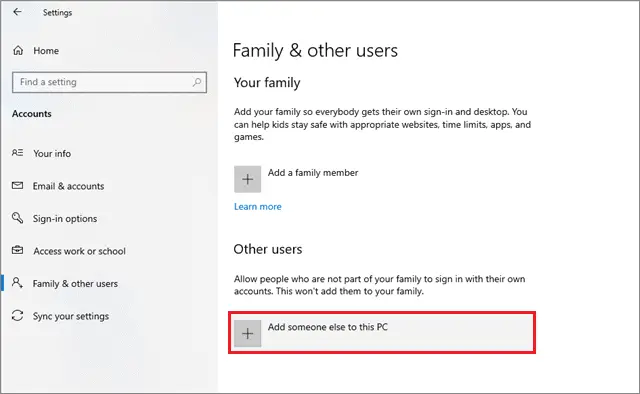Click the Sign-in options key icon

18,218
